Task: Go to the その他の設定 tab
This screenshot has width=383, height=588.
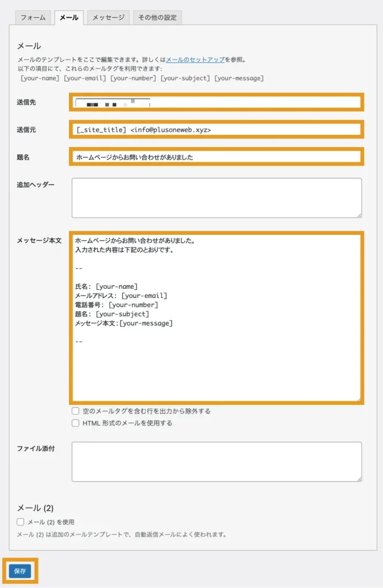Action: click(x=157, y=18)
